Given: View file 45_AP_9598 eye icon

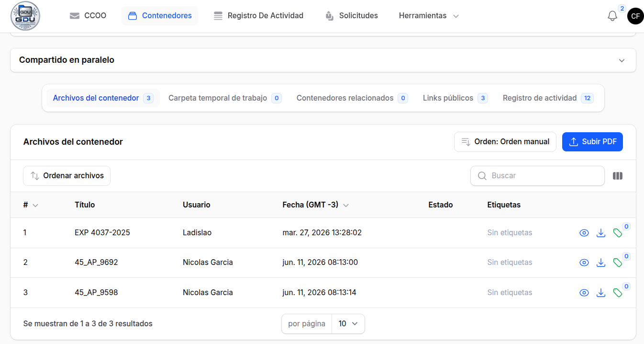Looking at the screenshot, I should click(584, 293).
